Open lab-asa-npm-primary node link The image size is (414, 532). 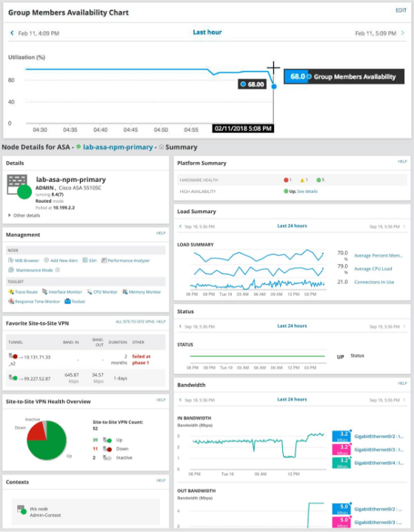click(118, 147)
